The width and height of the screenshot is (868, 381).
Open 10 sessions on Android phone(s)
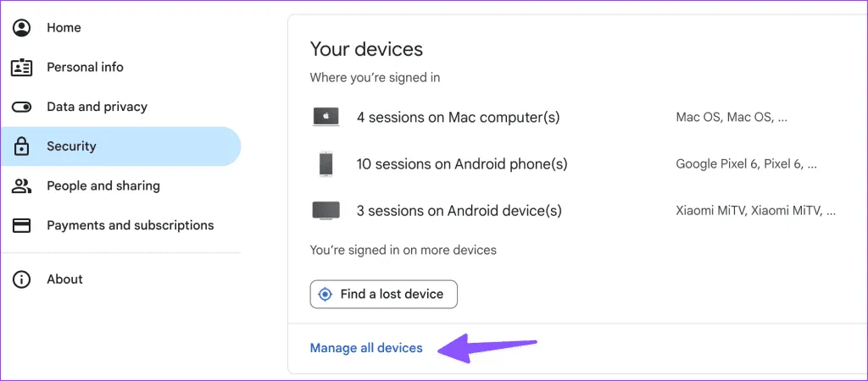point(462,164)
